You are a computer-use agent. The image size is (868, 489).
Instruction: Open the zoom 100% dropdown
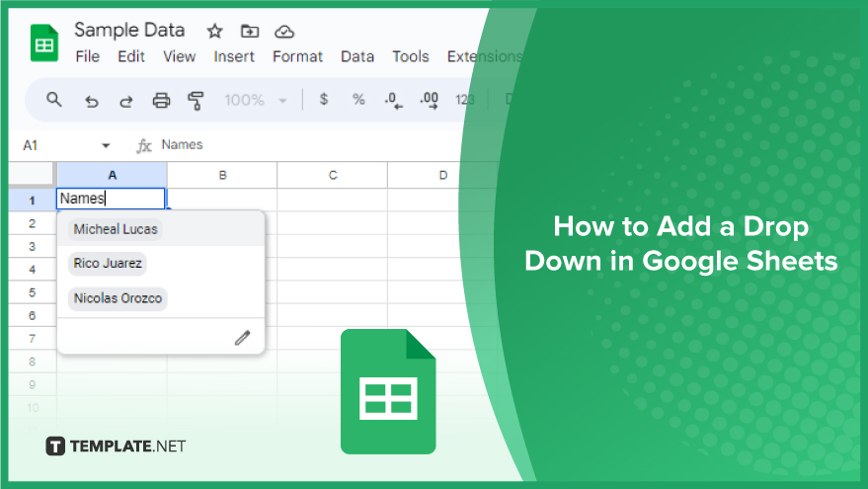point(255,100)
